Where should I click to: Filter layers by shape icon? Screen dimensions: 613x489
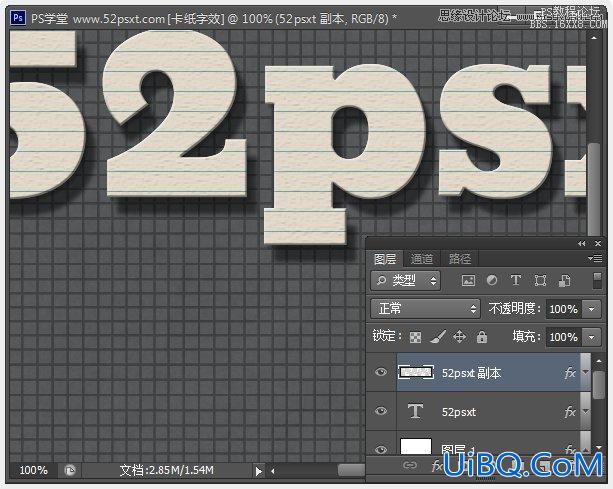point(540,280)
